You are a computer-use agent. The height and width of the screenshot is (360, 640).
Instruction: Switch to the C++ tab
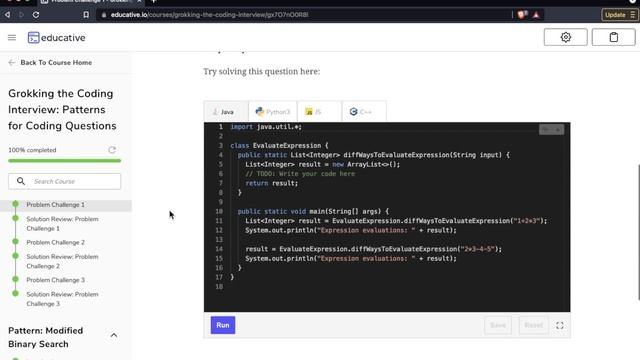pyautogui.click(x=364, y=111)
